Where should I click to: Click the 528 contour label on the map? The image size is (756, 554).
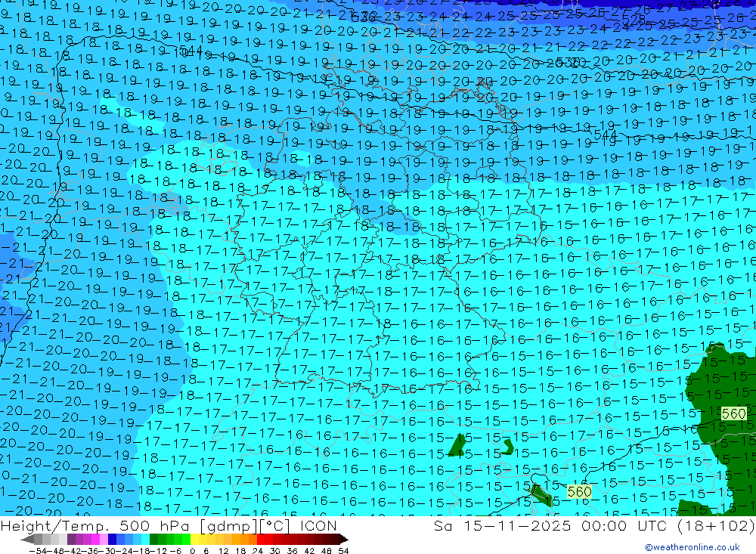[633, 20]
